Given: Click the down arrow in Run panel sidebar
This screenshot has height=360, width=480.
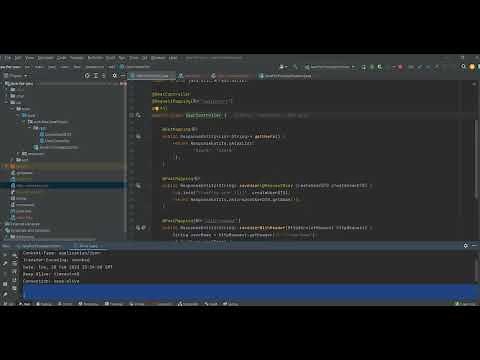Looking at the screenshot, I should click(x=14, y=263).
